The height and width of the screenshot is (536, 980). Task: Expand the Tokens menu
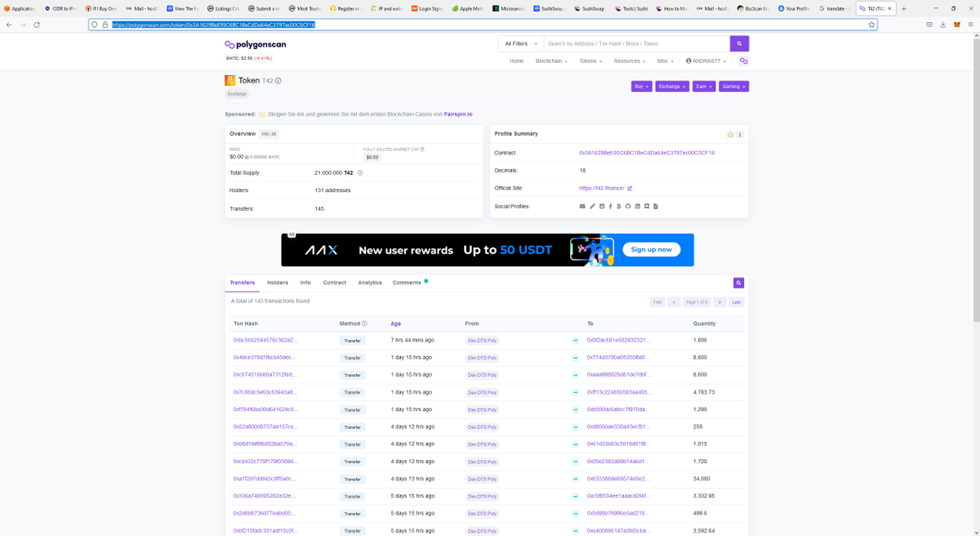(590, 61)
